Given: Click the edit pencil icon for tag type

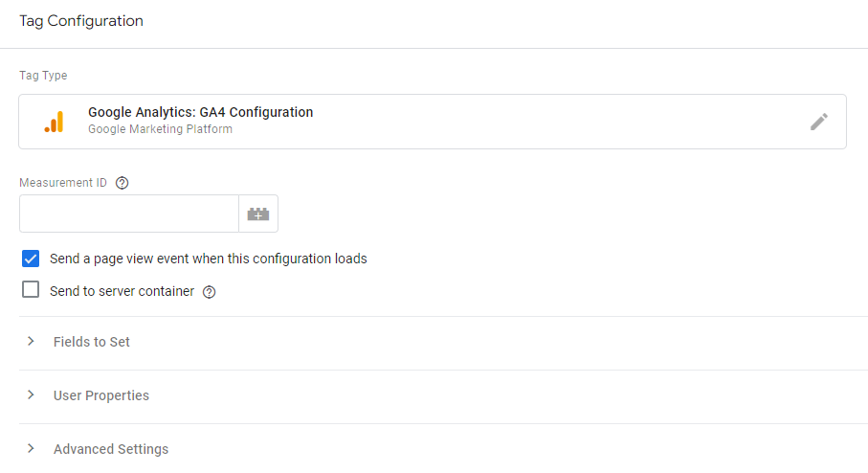Looking at the screenshot, I should point(818,122).
